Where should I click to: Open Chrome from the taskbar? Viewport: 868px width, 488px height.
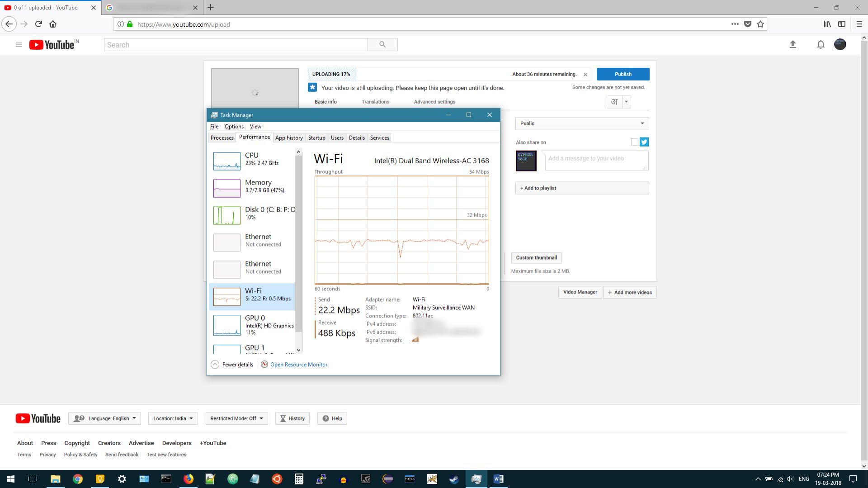[78, 479]
